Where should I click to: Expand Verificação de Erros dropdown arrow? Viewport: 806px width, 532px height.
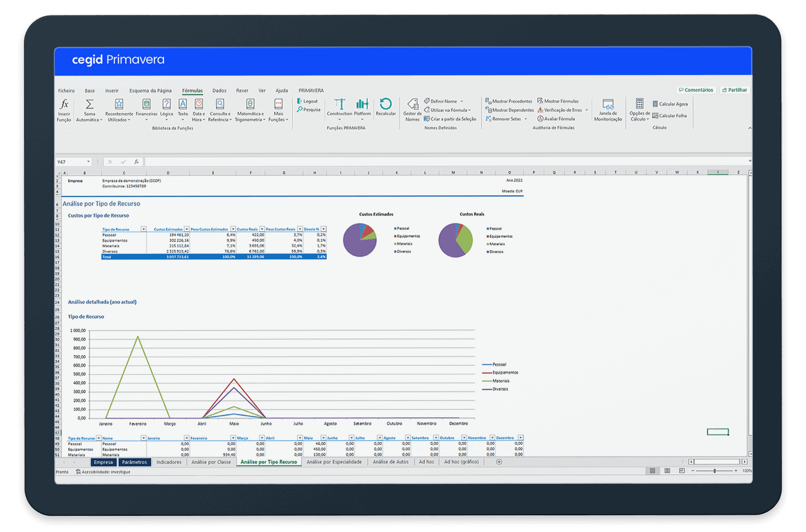pyautogui.click(x=587, y=110)
